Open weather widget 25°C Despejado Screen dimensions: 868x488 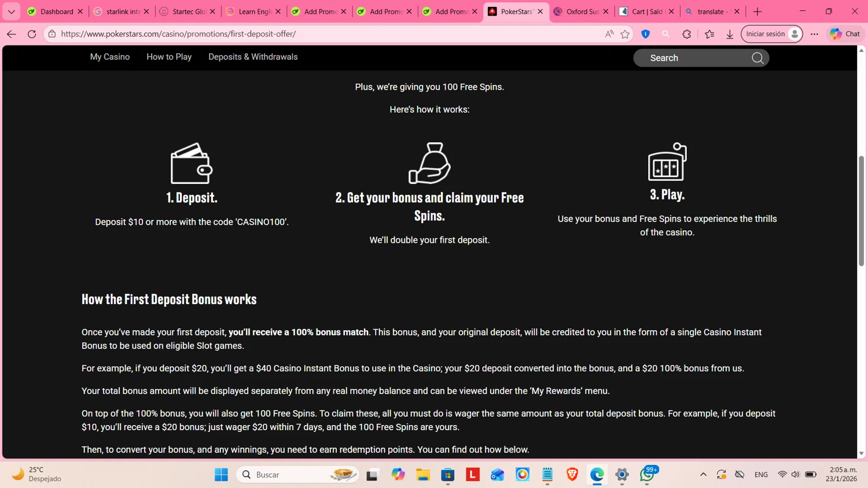(x=36, y=475)
